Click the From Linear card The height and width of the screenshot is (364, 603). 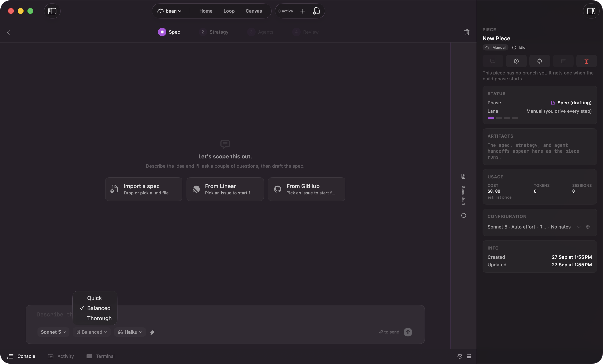(x=225, y=189)
